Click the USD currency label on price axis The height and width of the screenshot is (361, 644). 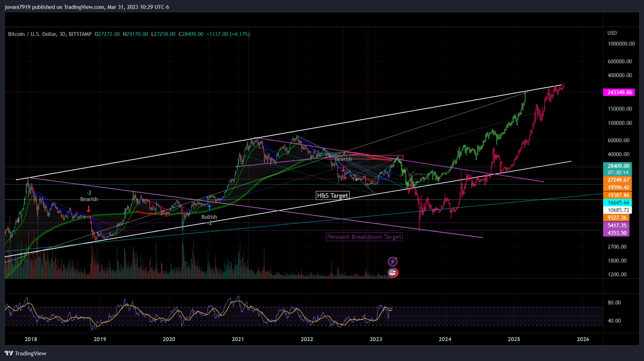(x=612, y=33)
